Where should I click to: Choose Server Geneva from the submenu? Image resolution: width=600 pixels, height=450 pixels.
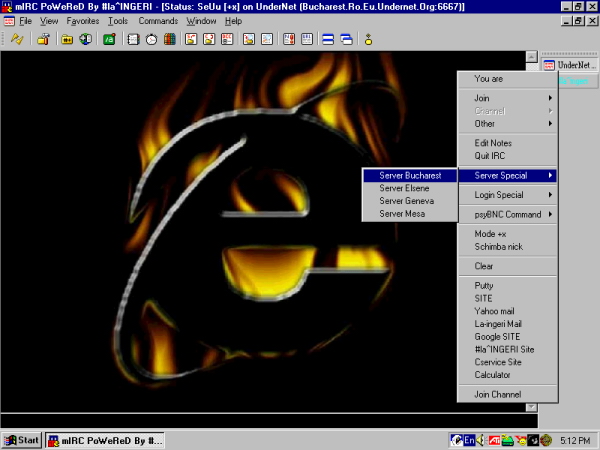coord(410,201)
